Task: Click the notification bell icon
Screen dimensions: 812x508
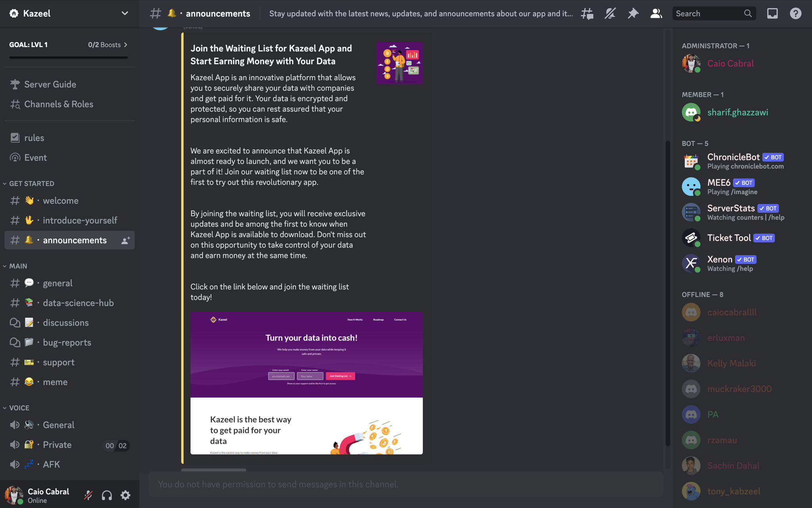Action: click(x=610, y=13)
